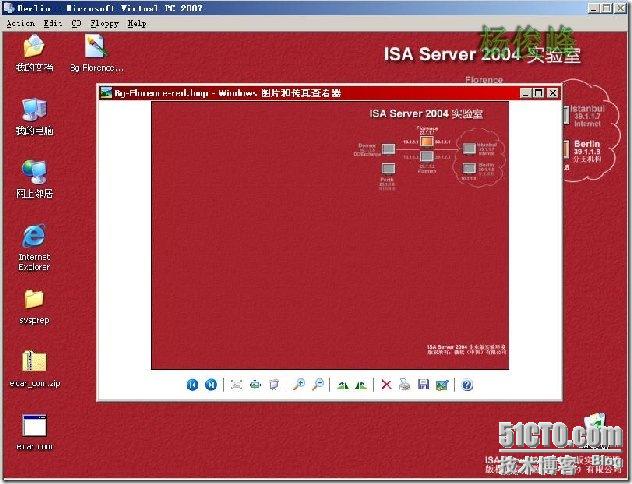Open CD menu in Virtual PC

tap(76, 23)
